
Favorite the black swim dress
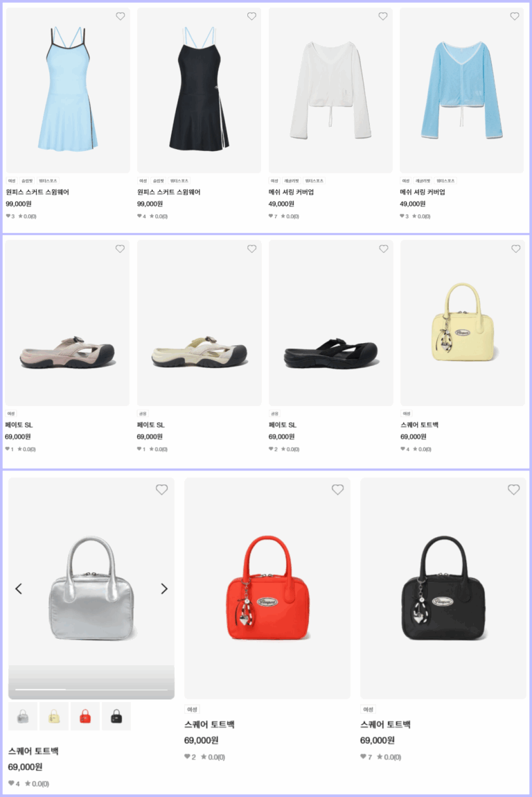coord(251,16)
